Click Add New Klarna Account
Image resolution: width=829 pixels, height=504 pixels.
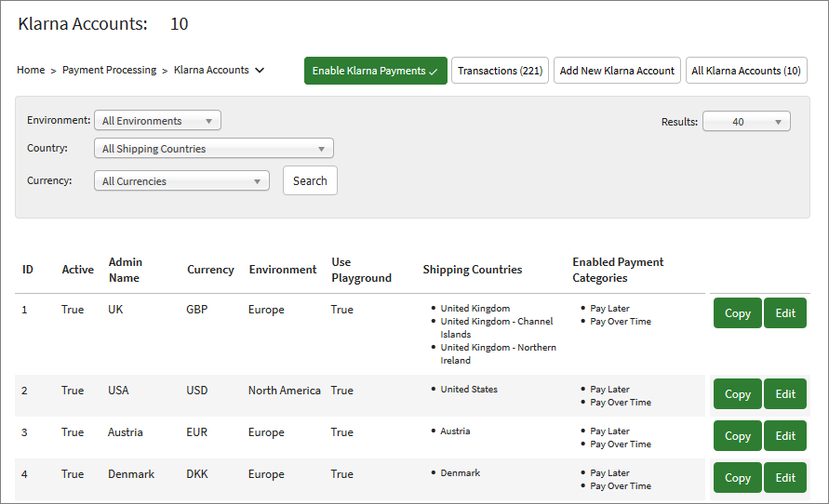pos(617,71)
